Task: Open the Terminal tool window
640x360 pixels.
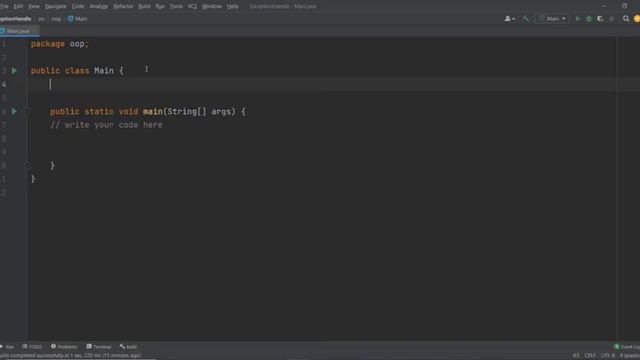Action: point(99,347)
